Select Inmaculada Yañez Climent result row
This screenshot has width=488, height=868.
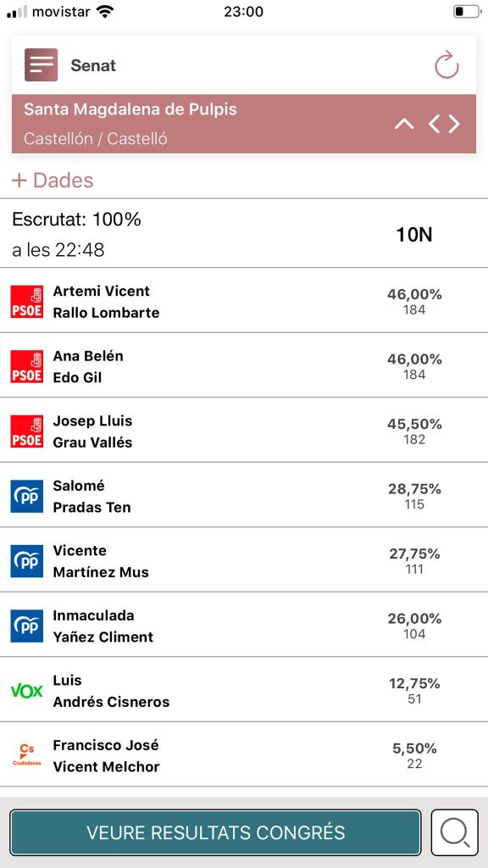244,625
